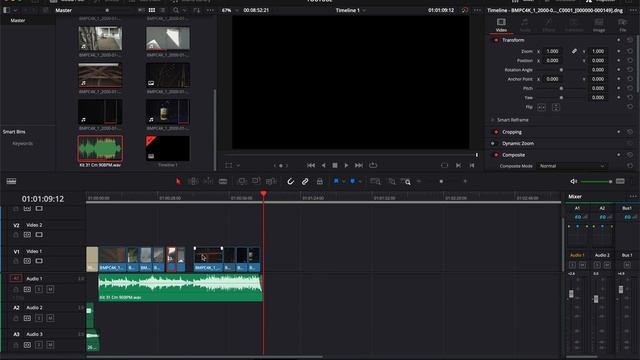Screen dimensions: 640x360
Task: Stop playback in the viewer
Action: 335,165
